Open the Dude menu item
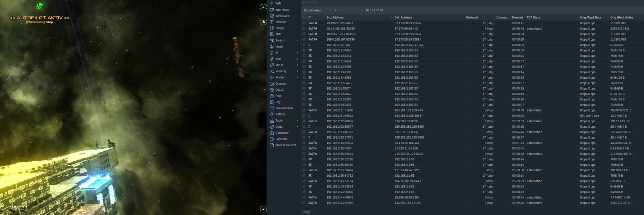 (284, 127)
